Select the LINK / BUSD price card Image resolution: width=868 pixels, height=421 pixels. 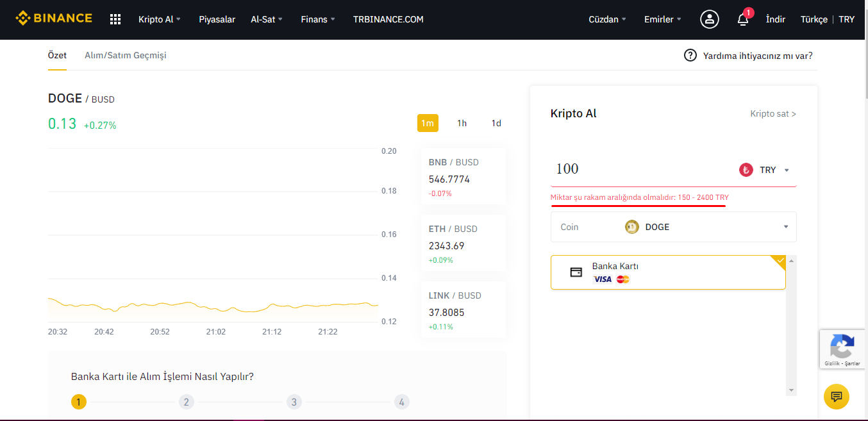(463, 311)
